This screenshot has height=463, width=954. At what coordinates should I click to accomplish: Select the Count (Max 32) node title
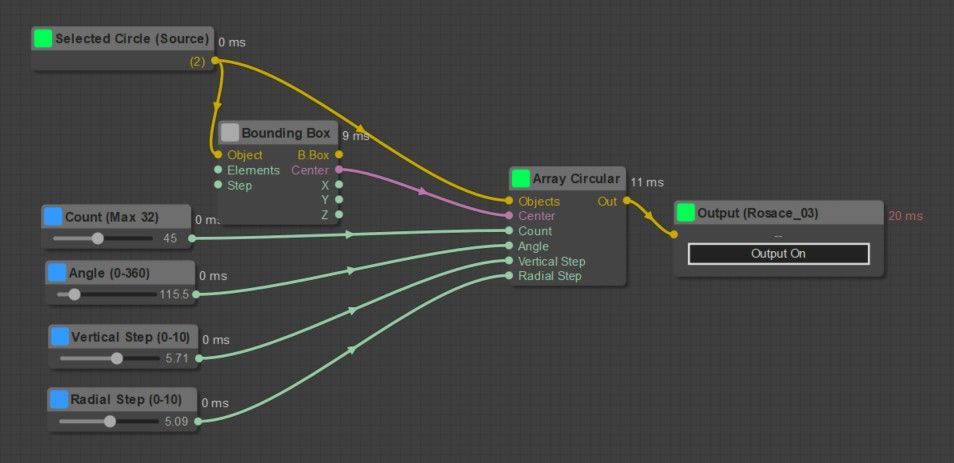pos(111,217)
